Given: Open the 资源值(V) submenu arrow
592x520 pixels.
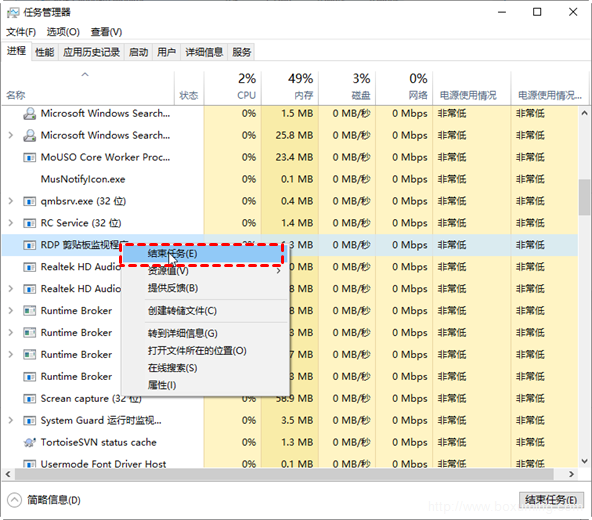Looking at the screenshot, I should [x=279, y=271].
